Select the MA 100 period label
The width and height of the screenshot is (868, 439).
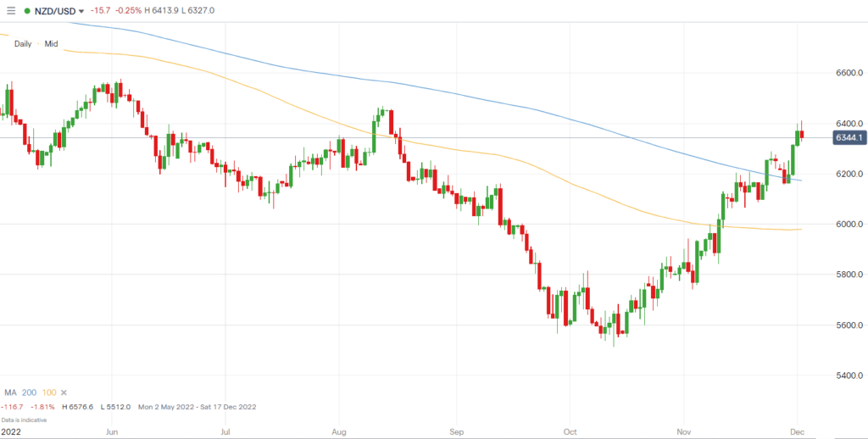pyautogui.click(x=49, y=392)
